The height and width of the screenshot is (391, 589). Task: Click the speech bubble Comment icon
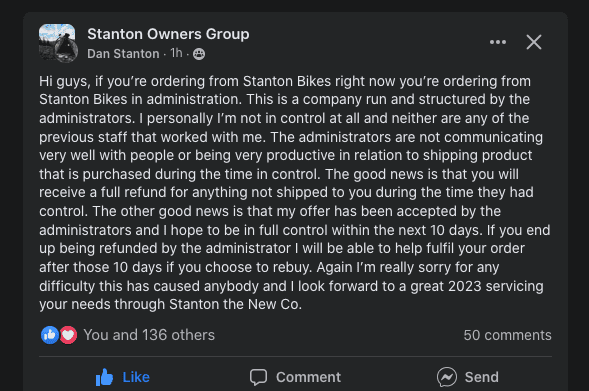pyautogui.click(x=258, y=377)
